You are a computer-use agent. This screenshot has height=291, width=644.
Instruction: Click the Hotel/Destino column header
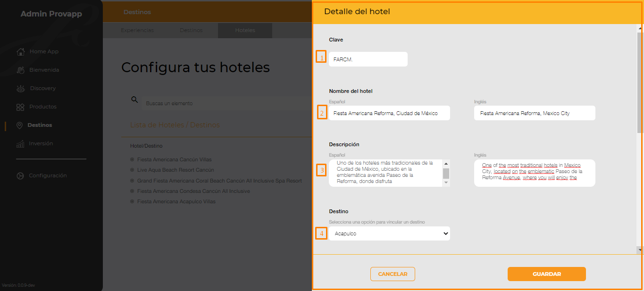click(146, 146)
